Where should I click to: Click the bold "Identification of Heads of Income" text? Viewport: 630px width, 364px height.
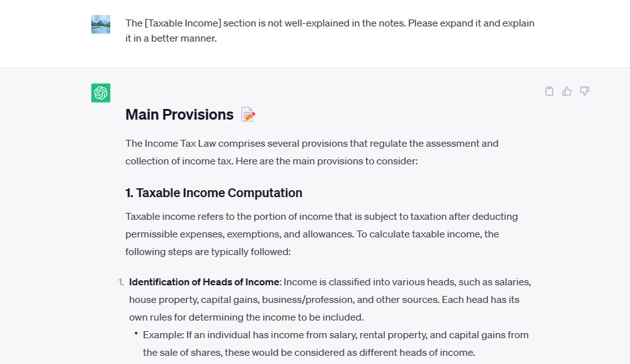[x=204, y=282]
